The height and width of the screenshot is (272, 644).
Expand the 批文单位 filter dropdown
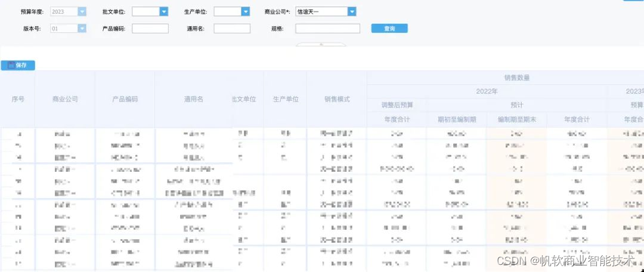[164, 12]
